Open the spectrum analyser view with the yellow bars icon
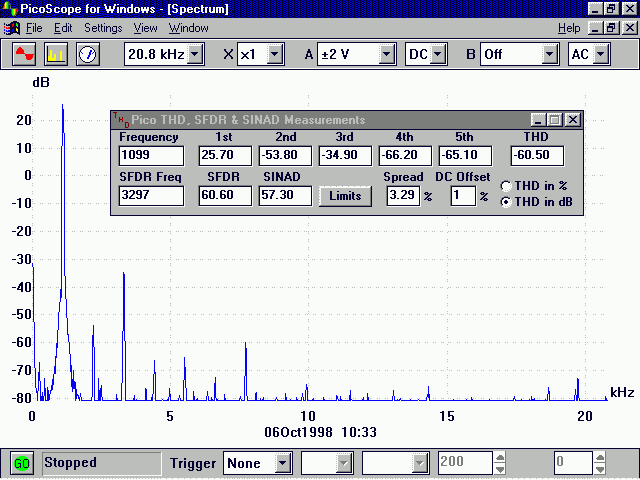640x480 pixels. tap(56, 54)
